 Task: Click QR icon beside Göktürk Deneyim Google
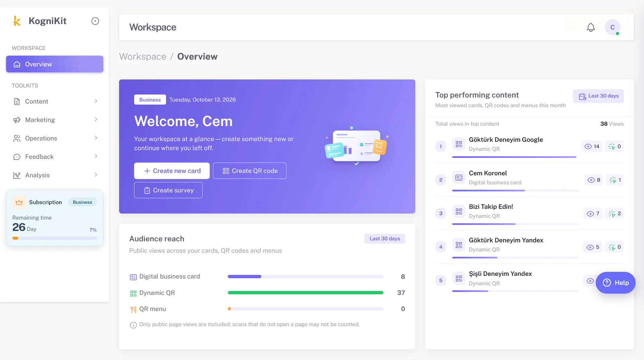(459, 144)
